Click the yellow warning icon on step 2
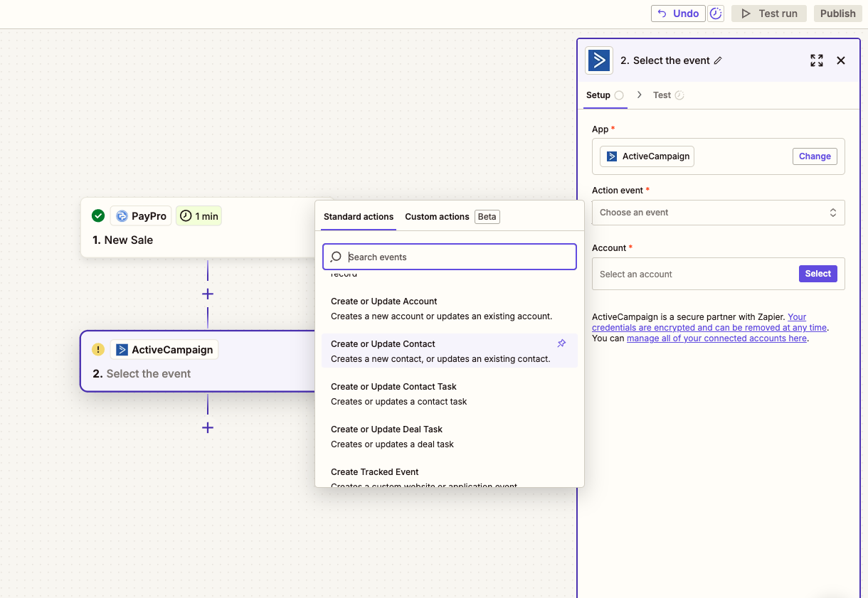The height and width of the screenshot is (598, 868). [x=98, y=349]
